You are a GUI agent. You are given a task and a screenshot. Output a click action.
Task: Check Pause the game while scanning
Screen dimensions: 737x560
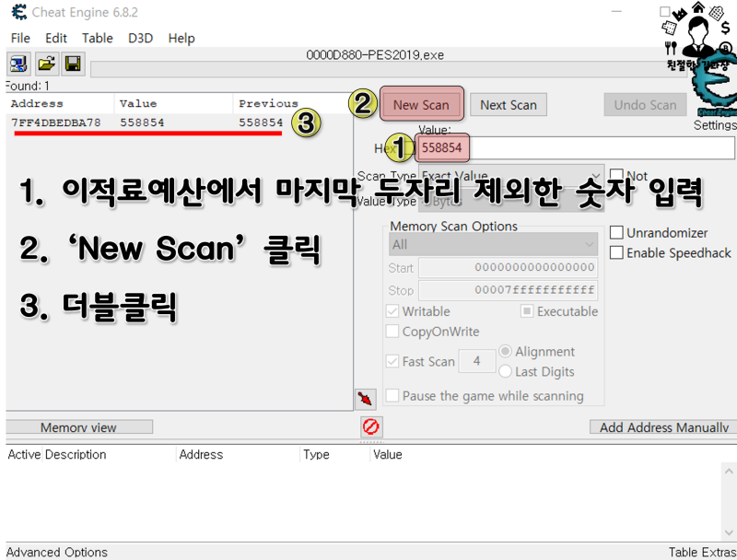pyautogui.click(x=392, y=395)
